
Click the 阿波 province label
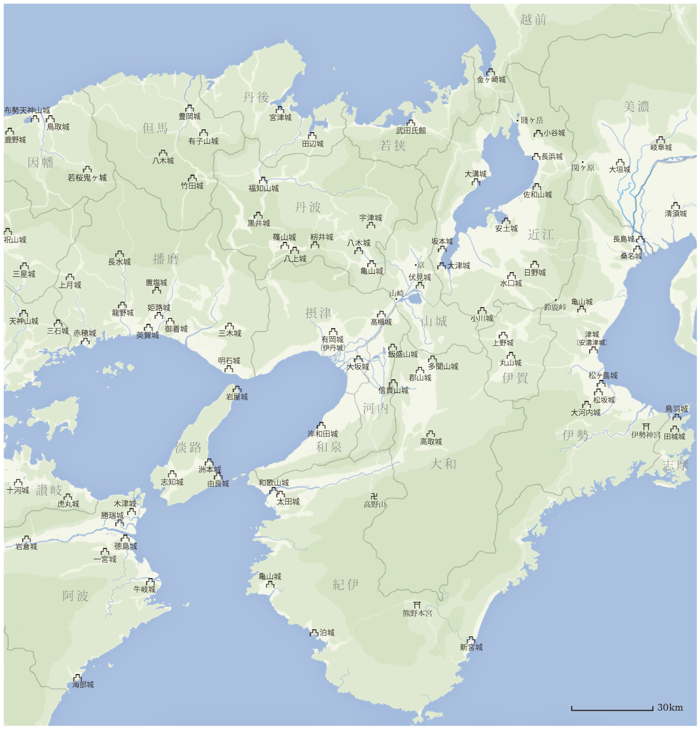pyautogui.click(x=75, y=596)
